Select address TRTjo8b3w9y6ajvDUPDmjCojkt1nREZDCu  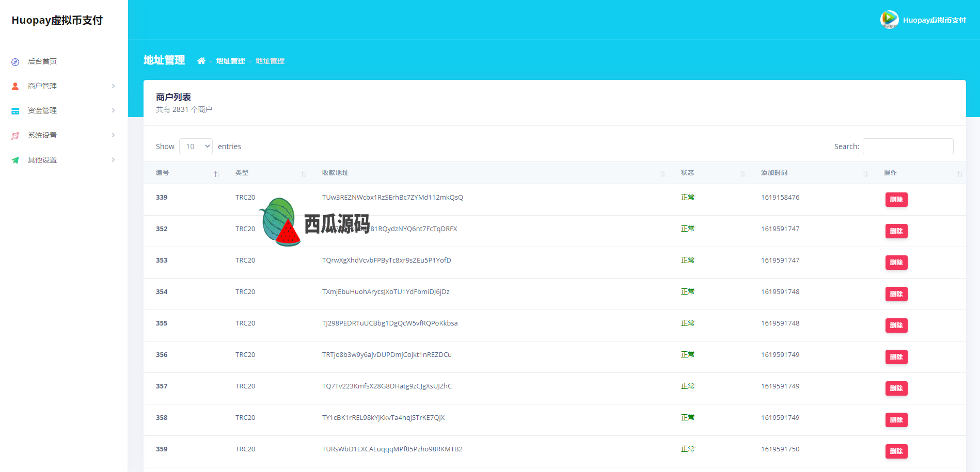(x=387, y=354)
